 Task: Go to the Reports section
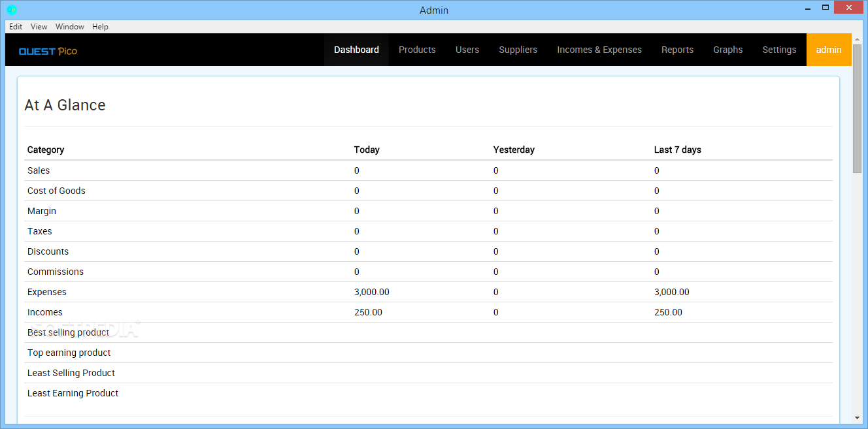677,50
